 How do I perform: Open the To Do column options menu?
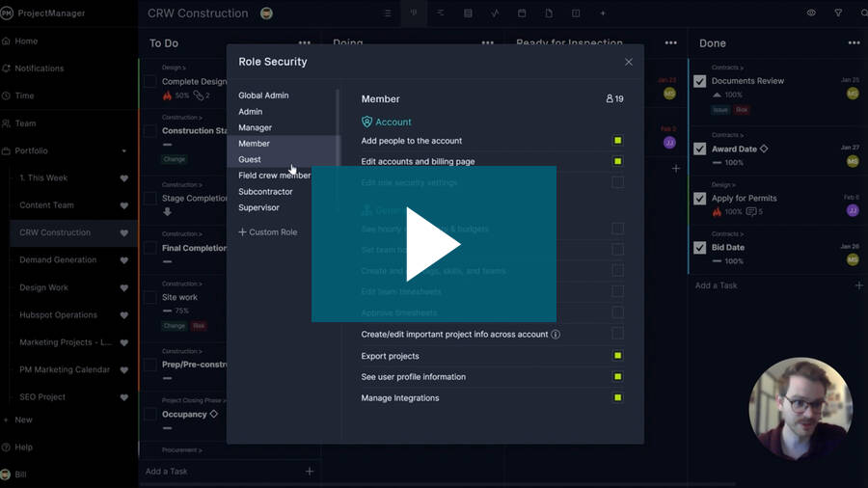(305, 43)
